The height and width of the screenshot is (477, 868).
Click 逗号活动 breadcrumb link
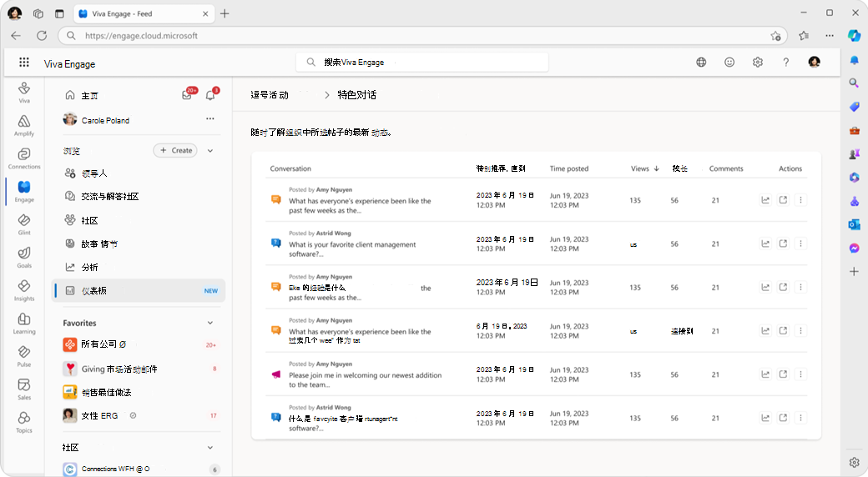point(270,95)
